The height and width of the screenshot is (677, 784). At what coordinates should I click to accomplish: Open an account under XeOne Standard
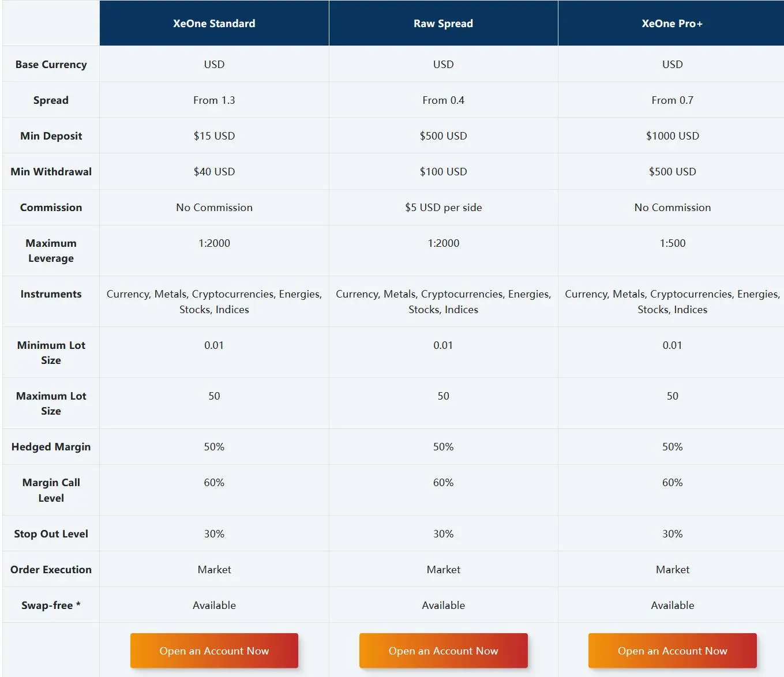214,650
